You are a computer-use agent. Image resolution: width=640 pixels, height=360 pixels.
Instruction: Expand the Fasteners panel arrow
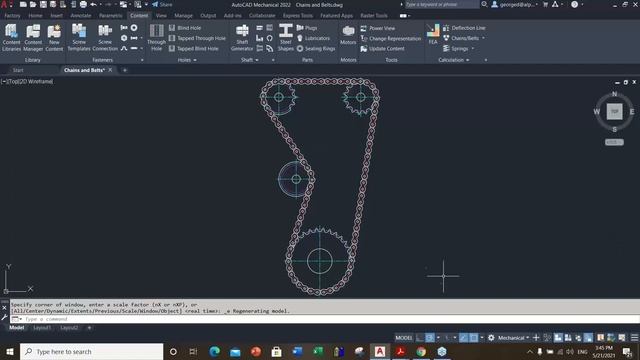tap(142, 60)
